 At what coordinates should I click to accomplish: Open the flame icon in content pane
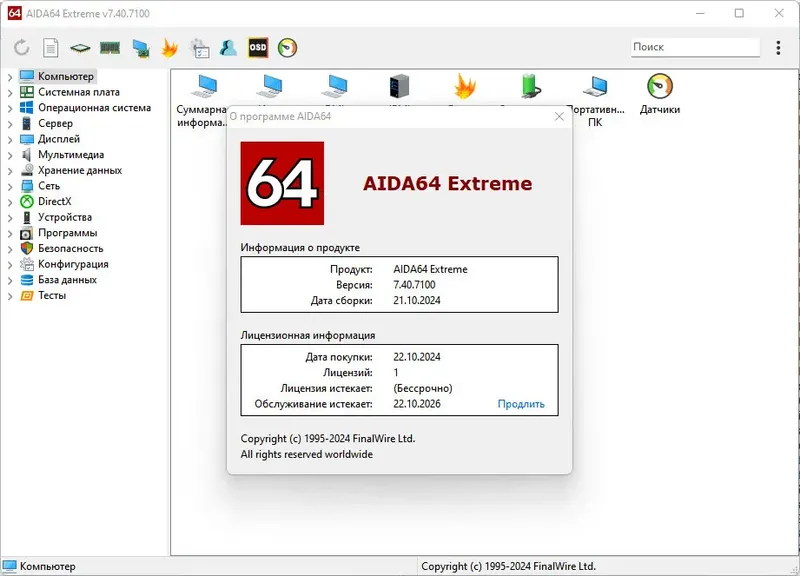pos(464,86)
